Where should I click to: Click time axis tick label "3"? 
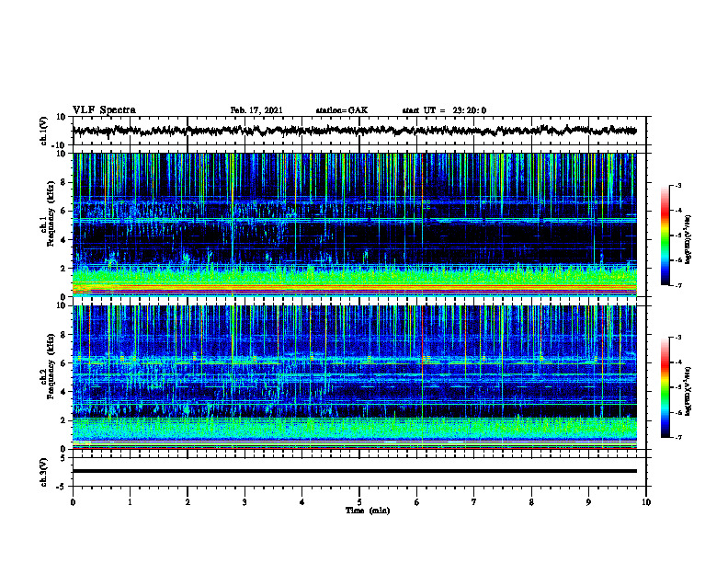245,502
